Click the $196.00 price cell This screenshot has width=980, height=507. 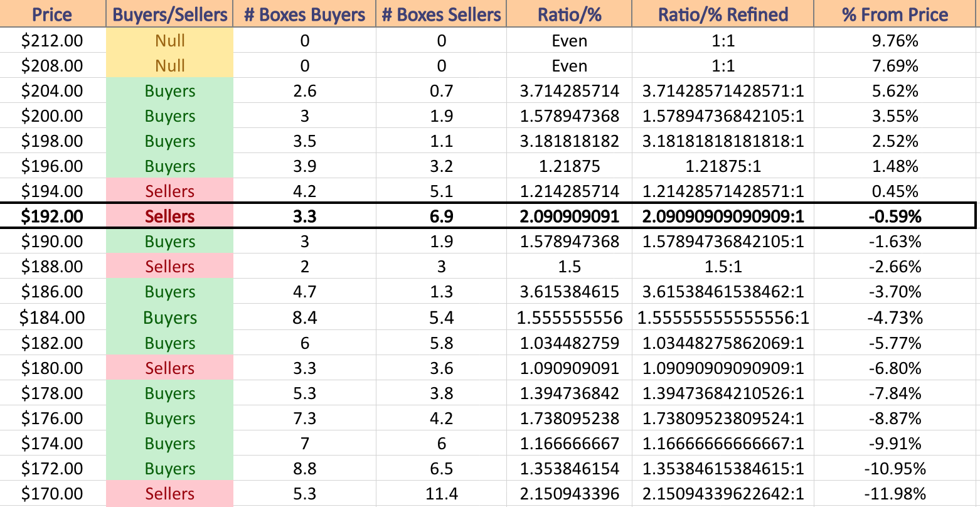tap(53, 166)
